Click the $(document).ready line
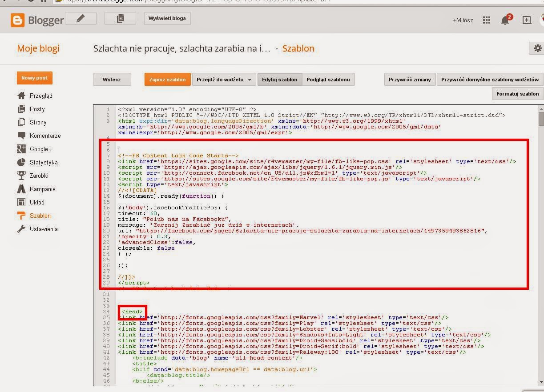 171,196
